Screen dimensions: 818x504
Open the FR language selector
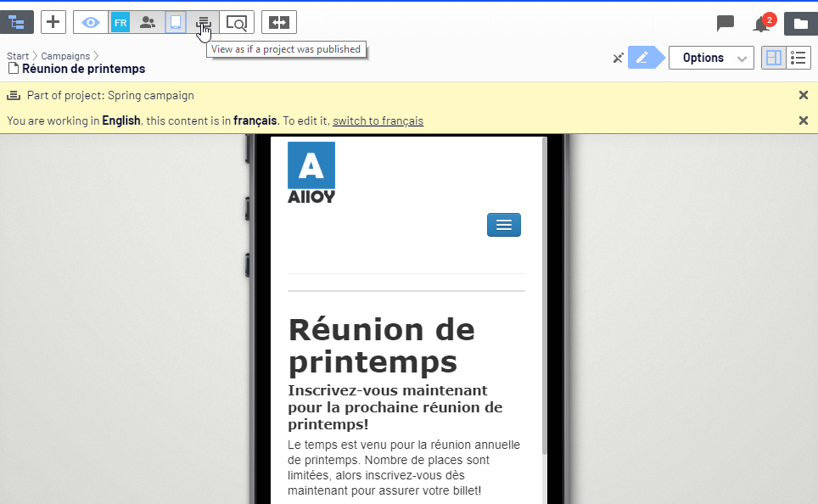(120, 22)
